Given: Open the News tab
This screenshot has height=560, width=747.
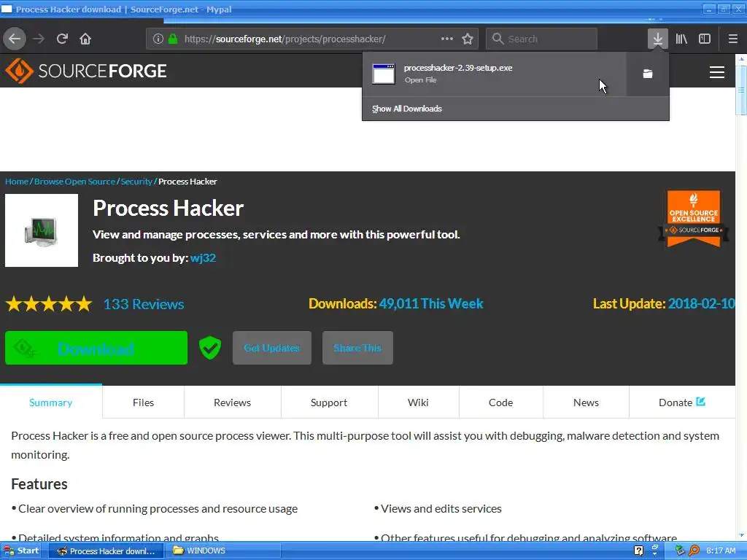Looking at the screenshot, I should point(586,402).
